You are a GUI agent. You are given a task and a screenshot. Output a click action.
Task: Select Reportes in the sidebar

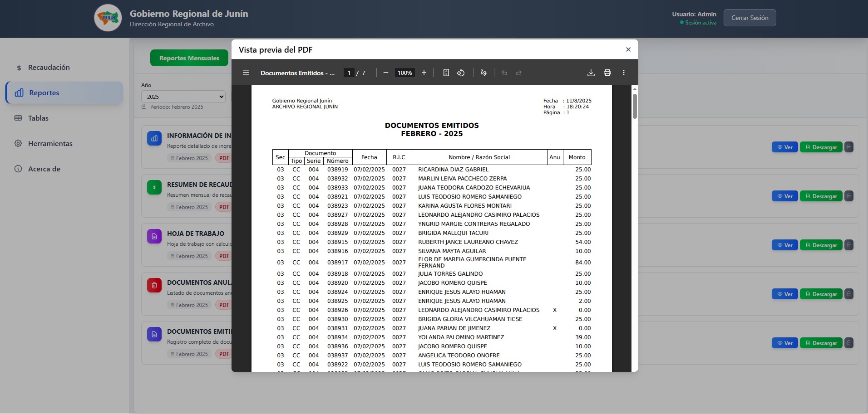tap(64, 93)
